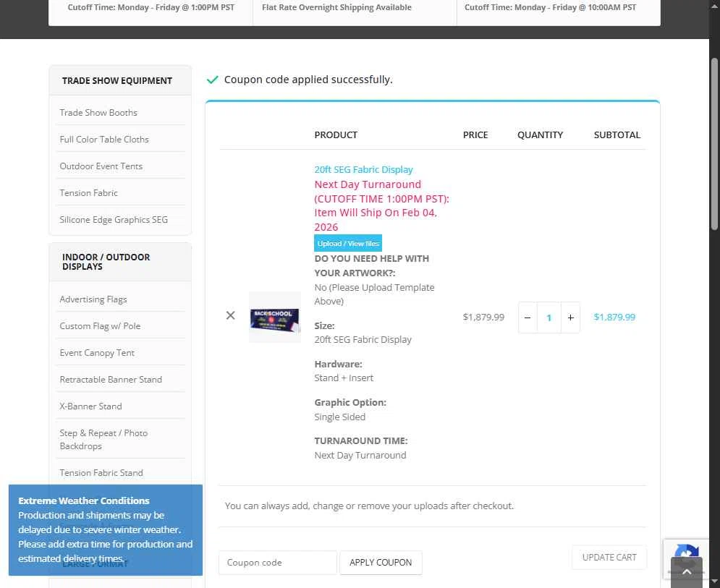Click the page vertical scrollbar thumb

[714, 144]
